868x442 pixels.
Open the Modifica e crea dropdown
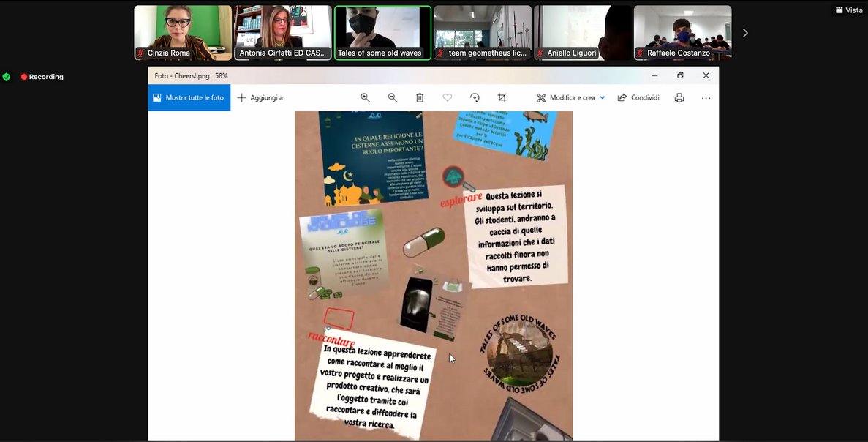click(570, 97)
